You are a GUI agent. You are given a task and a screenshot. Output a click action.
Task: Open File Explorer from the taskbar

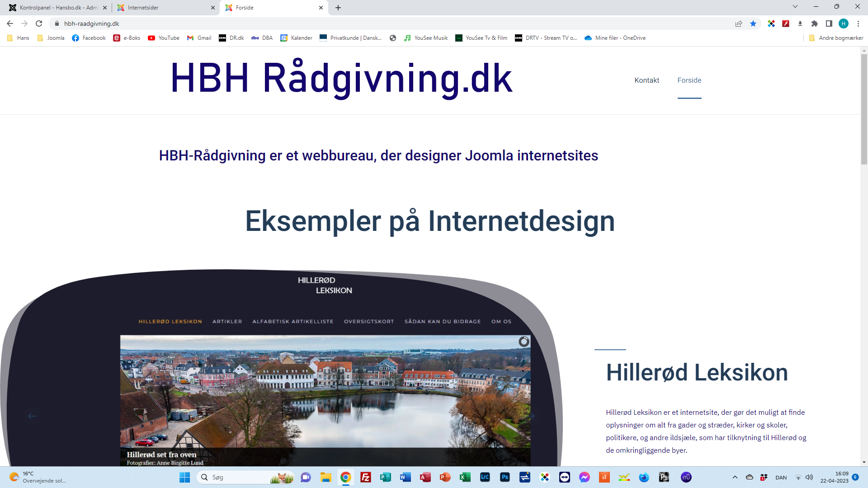pos(326,477)
